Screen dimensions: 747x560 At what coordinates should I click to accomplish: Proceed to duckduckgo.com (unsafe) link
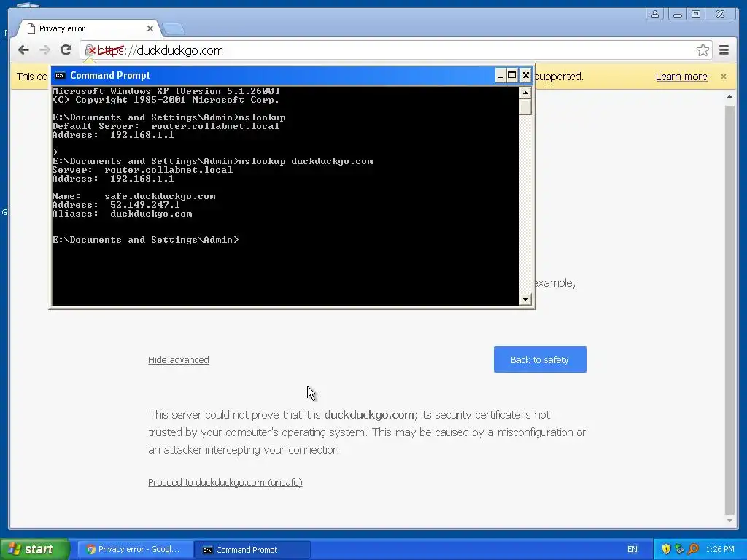[225, 483]
